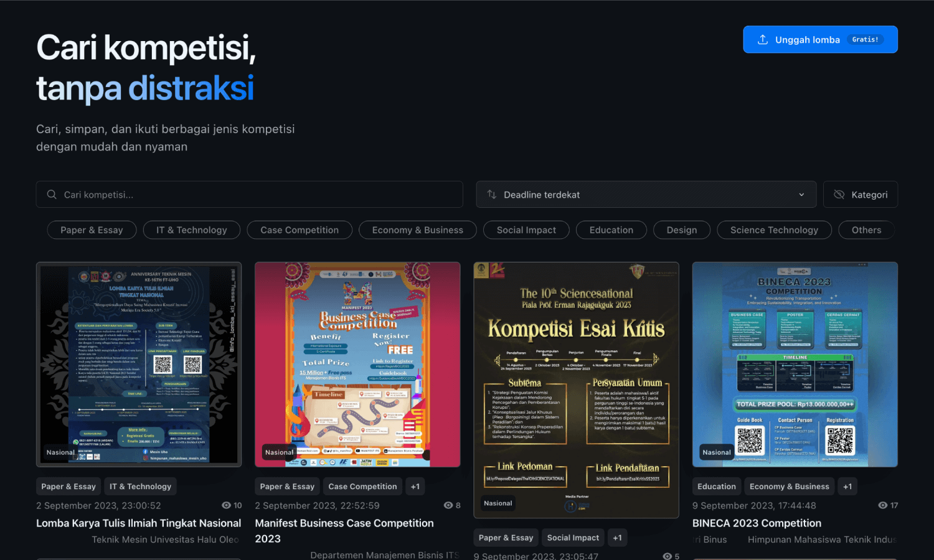Click the sort arrows icon beside Deadline terdekat

click(x=491, y=195)
